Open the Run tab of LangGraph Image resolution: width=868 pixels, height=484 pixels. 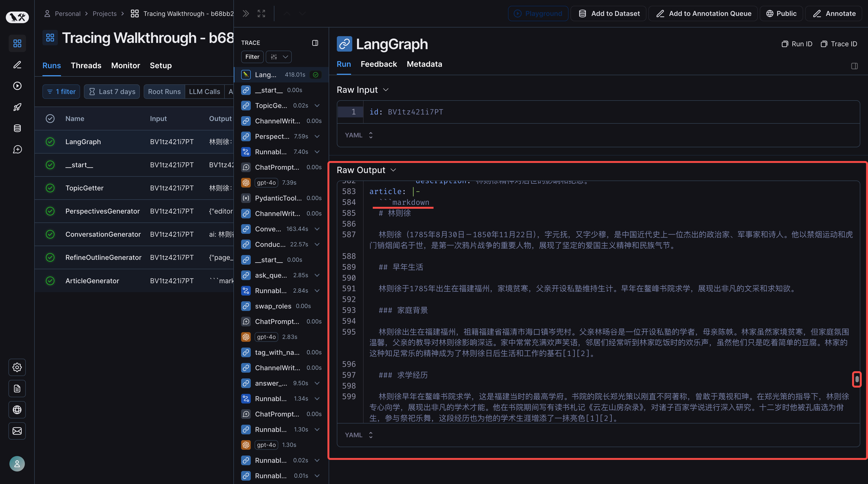[344, 64]
